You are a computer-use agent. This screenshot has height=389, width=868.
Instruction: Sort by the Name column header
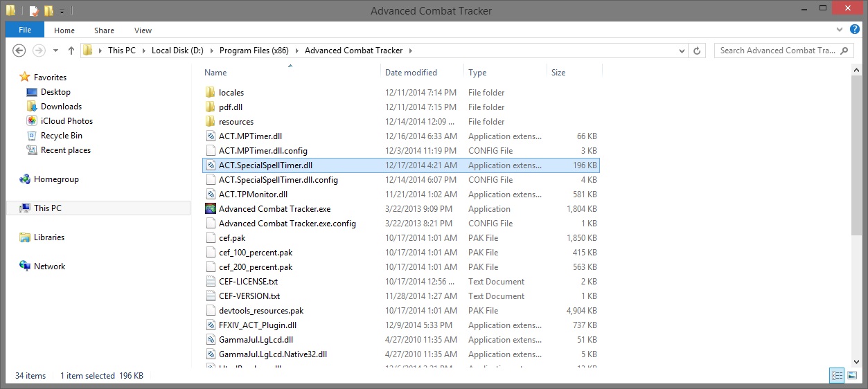(215, 73)
